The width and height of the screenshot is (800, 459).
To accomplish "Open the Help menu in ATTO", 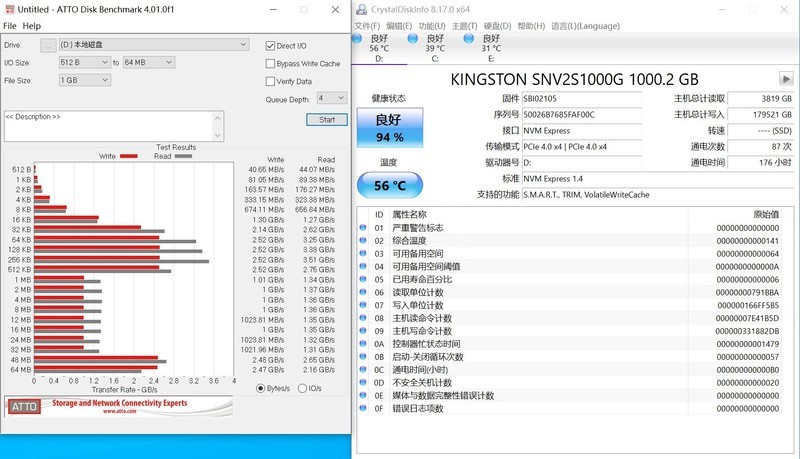I will tap(32, 26).
